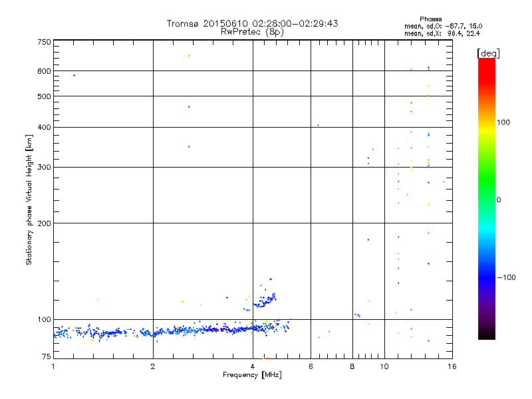Click the blue data point near 600 km

tap(74, 76)
